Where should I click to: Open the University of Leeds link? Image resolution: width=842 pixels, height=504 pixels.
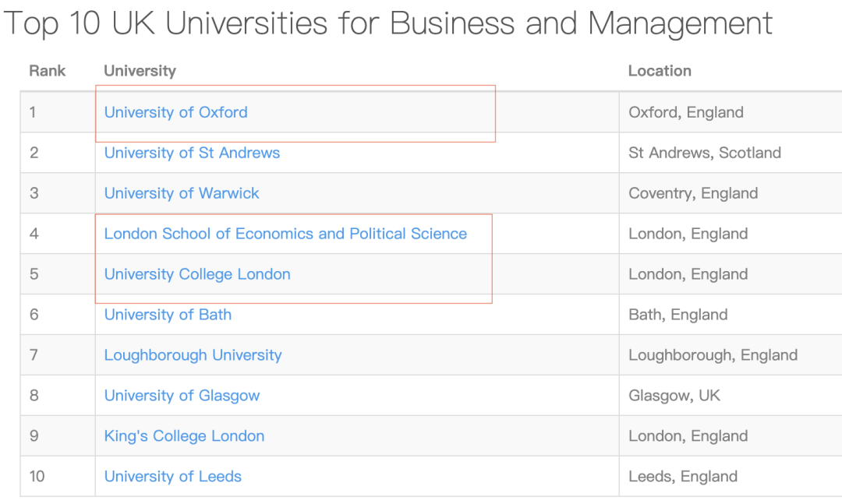[x=172, y=476]
